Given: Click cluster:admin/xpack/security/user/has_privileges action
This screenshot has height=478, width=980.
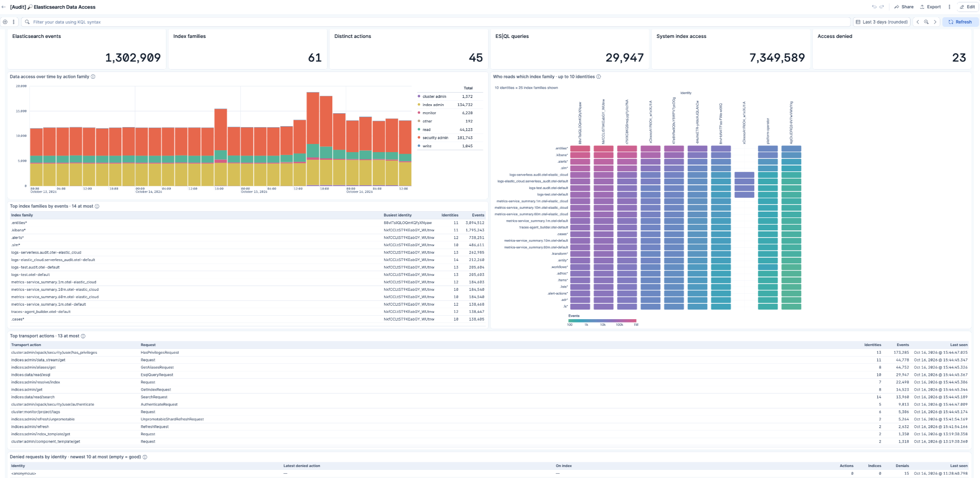Looking at the screenshot, I should coord(54,352).
